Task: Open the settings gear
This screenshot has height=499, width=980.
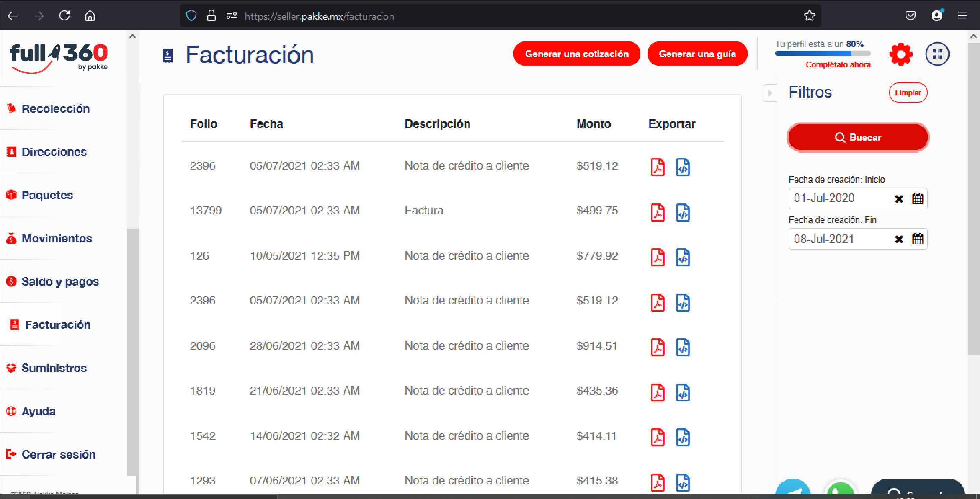Action: point(900,54)
